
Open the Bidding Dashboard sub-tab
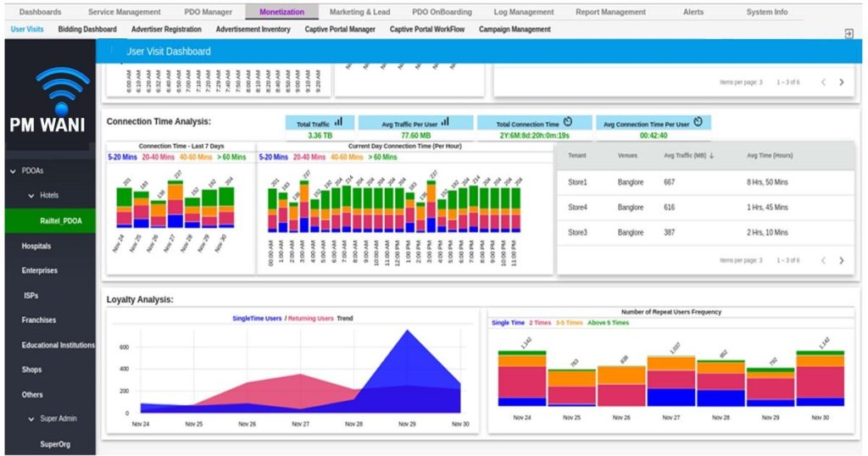(x=87, y=30)
